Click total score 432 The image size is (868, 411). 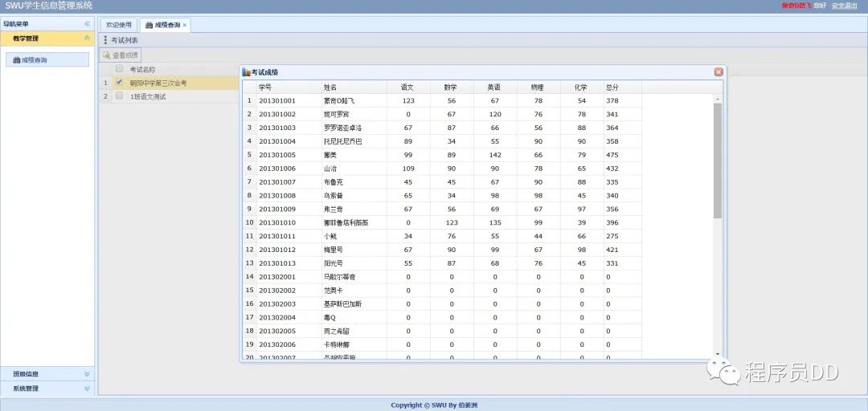pyautogui.click(x=612, y=169)
